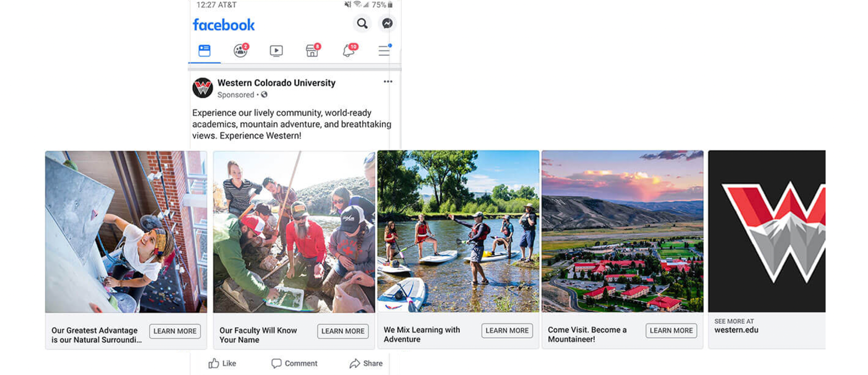Open the hamburger menu
Screen dimensions: 868x375
(x=384, y=50)
